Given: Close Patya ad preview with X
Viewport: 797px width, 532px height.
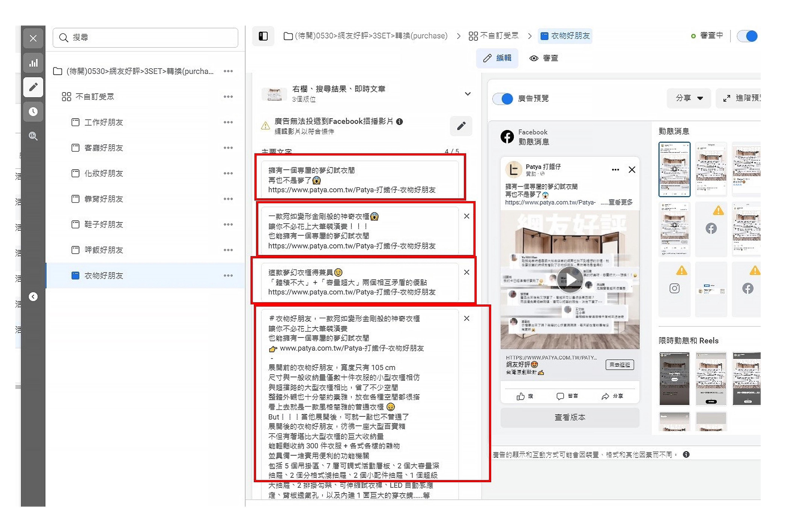Looking at the screenshot, I should tap(632, 170).
